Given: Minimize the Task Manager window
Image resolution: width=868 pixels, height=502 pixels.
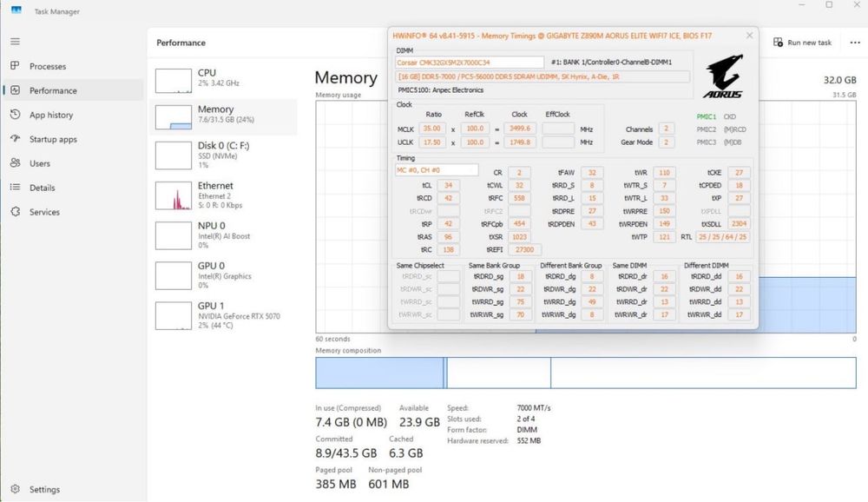Looking at the screenshot, I should click(x=801, y=5).
